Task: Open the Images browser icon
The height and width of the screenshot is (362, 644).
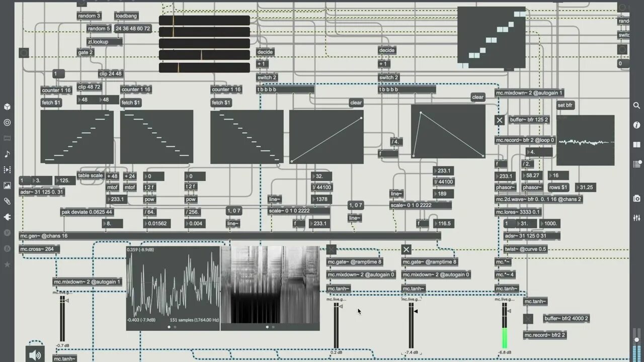Action: point(7,186)
